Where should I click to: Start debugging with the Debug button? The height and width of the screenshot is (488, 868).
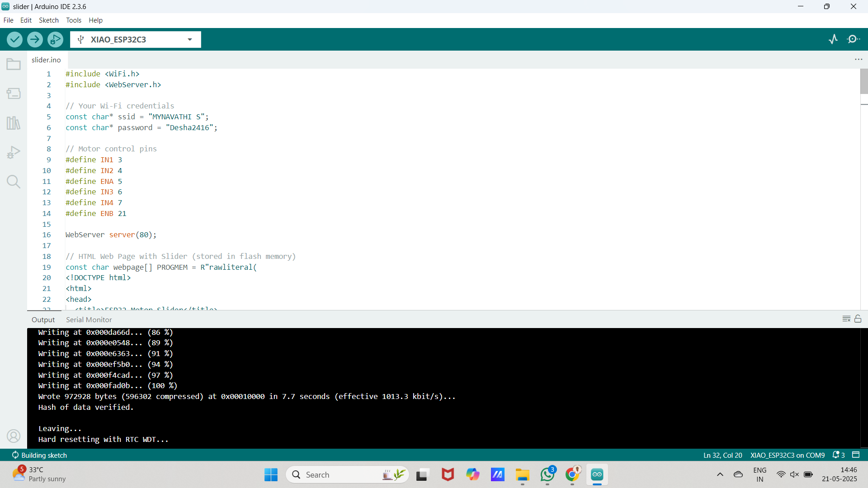pos(55,39)
